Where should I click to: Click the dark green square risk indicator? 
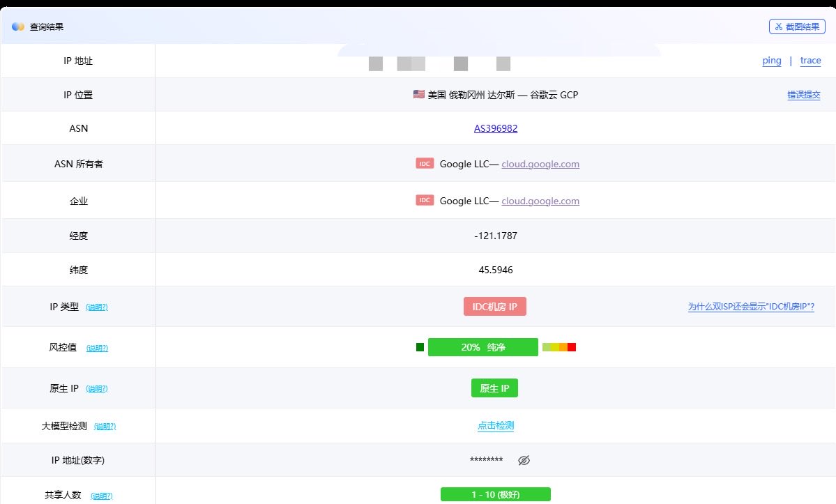click(x=420, y=347)
